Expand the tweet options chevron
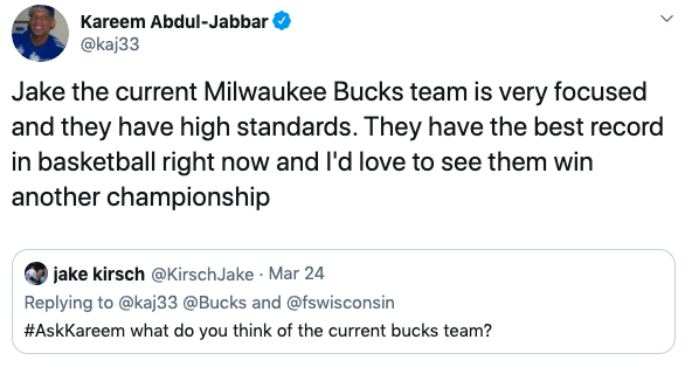Viewport: 692px width, 381px height. click(x=666, y=19)
